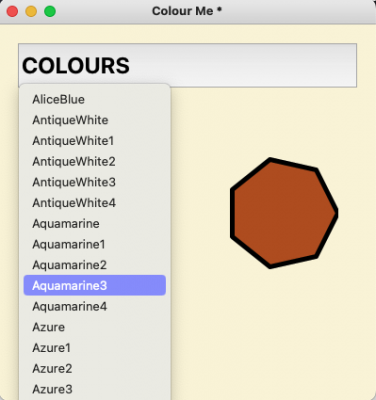
Task: Pick Azure1 from the colour list
Action: [x=95, y=347]
